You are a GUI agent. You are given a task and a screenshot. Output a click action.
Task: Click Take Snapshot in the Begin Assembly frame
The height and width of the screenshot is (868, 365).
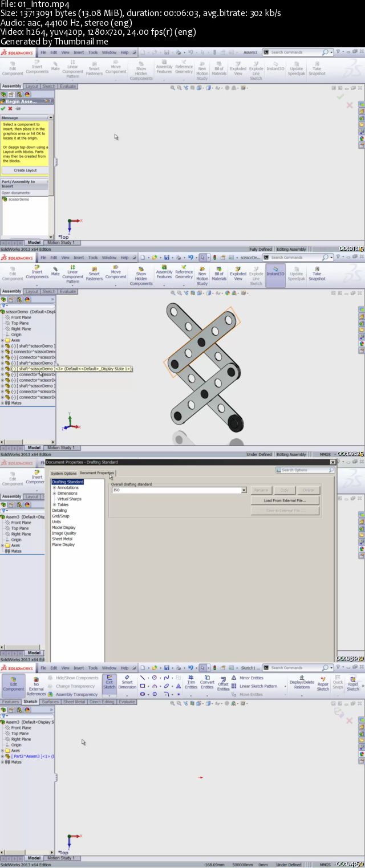(x=317, y=67)
